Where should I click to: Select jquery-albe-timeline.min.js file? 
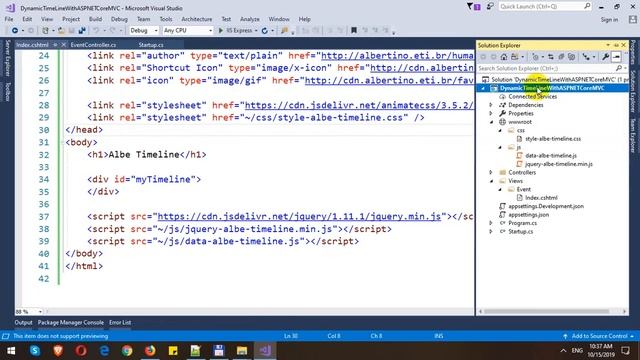pyautogui.click(x=559, y=164)
